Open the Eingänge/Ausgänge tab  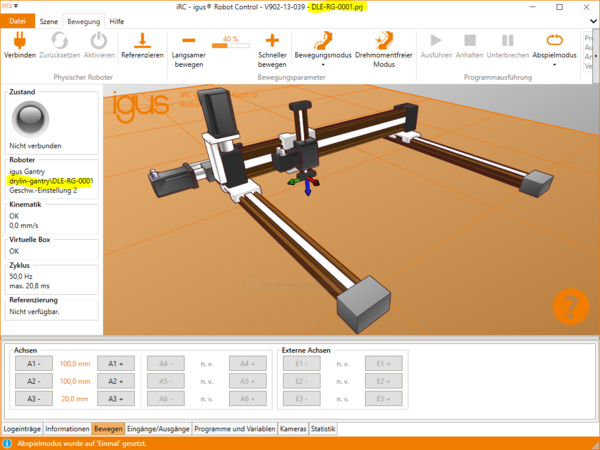click(x=158, y=429)
